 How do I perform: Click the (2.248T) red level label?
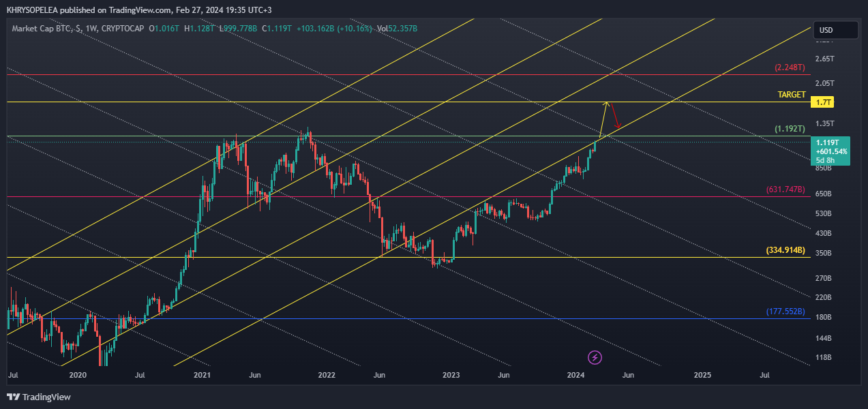[790, 67]
